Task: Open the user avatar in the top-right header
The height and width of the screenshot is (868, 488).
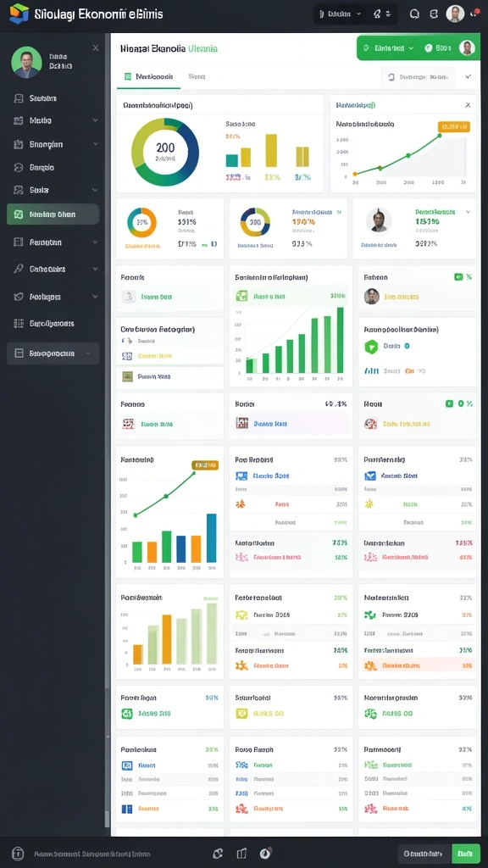Action: pos(455,14)
